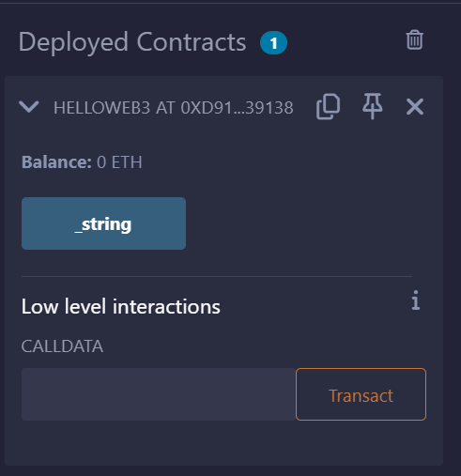
Task: Call the _string getter button
Action: [x=103, y=223]
